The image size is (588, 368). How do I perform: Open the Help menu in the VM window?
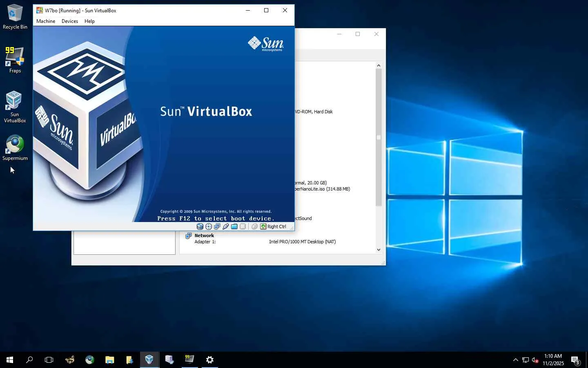click(x=89, y=21)
